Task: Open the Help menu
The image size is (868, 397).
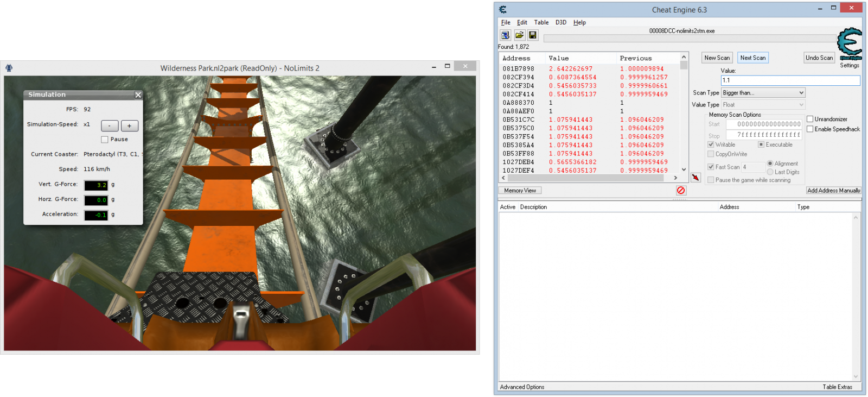Action: tap(579, 22)
